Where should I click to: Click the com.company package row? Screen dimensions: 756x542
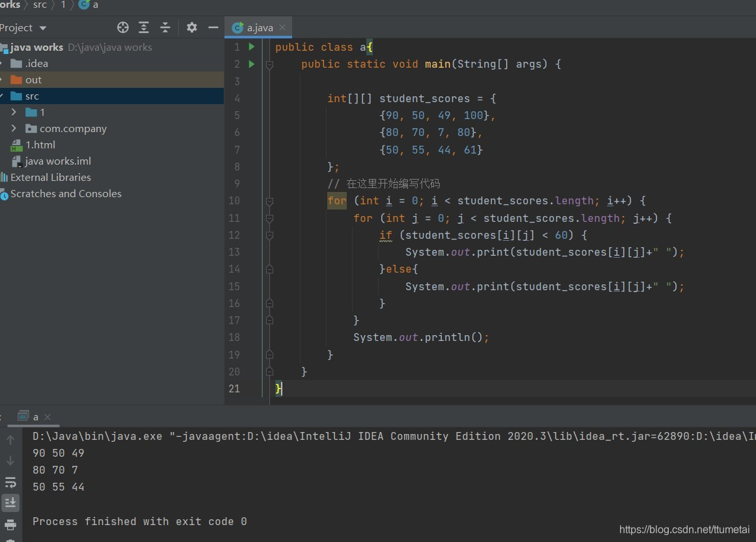[112, 128]
